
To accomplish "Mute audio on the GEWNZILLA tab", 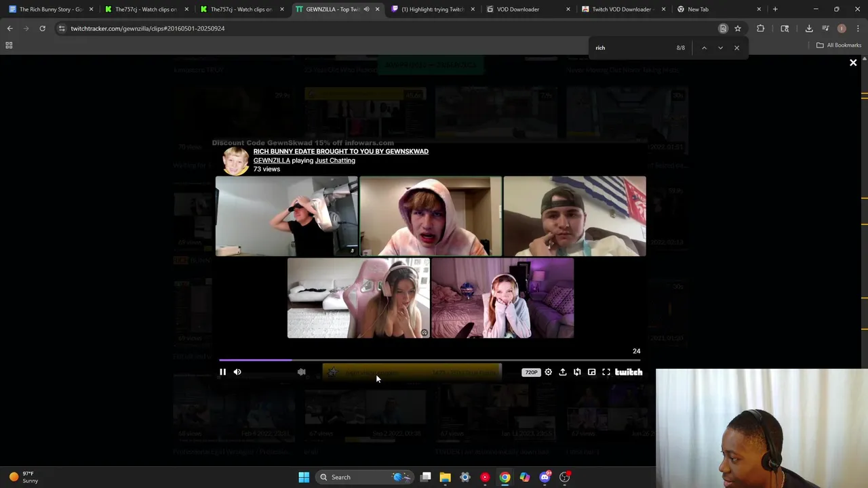I will pyautogui.click(x=366, y=9).
